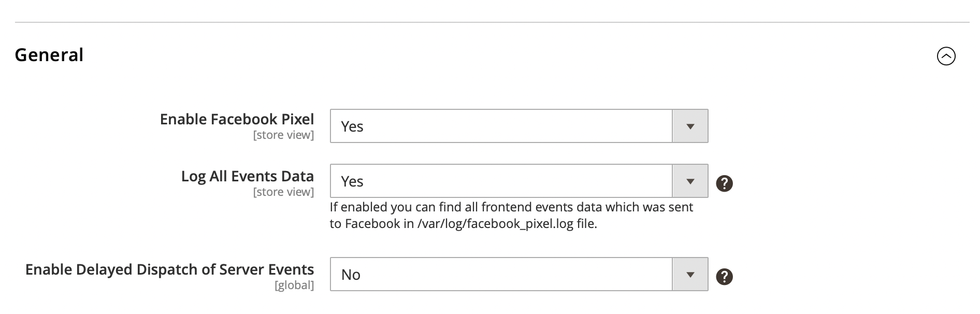Viewport: 980px width, 314px height.
Task: Click the 'Log All Events Data' field label
Action: (x=247, y=176)
